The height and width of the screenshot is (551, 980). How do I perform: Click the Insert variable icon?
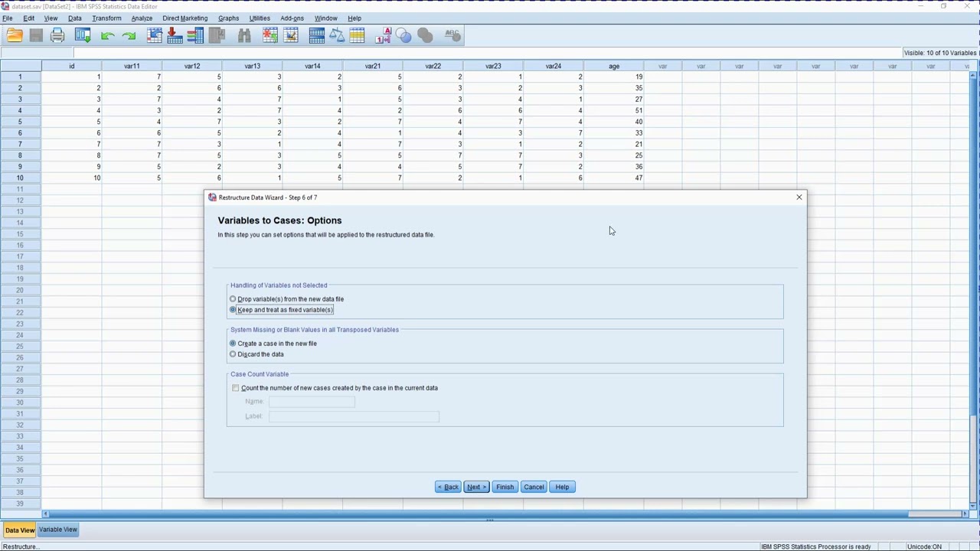point(290,35)
